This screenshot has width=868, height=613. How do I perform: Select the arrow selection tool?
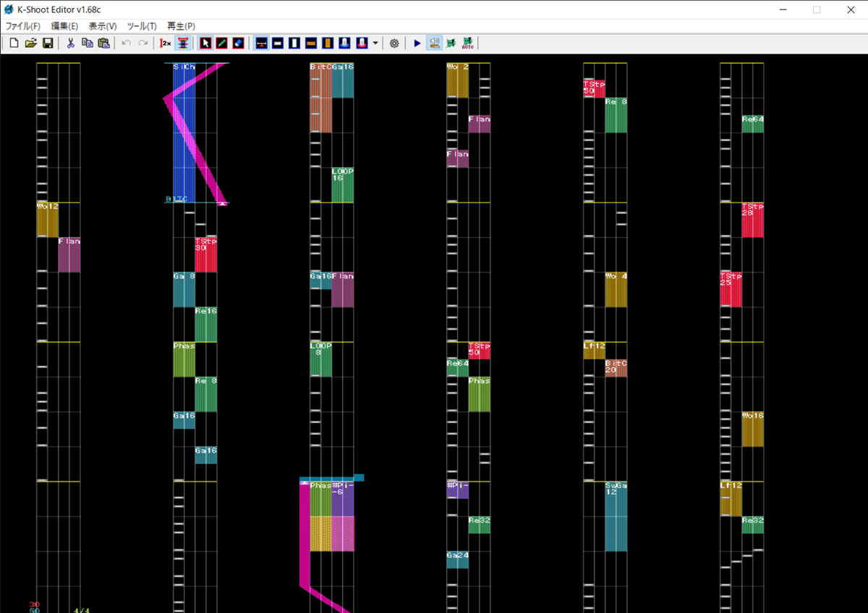point(205,43)
